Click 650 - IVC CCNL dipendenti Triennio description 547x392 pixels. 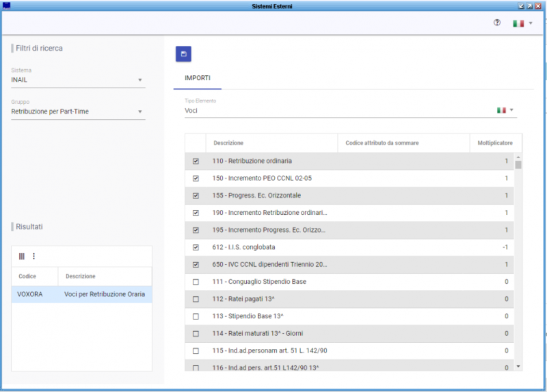click(x=269, y=265)
